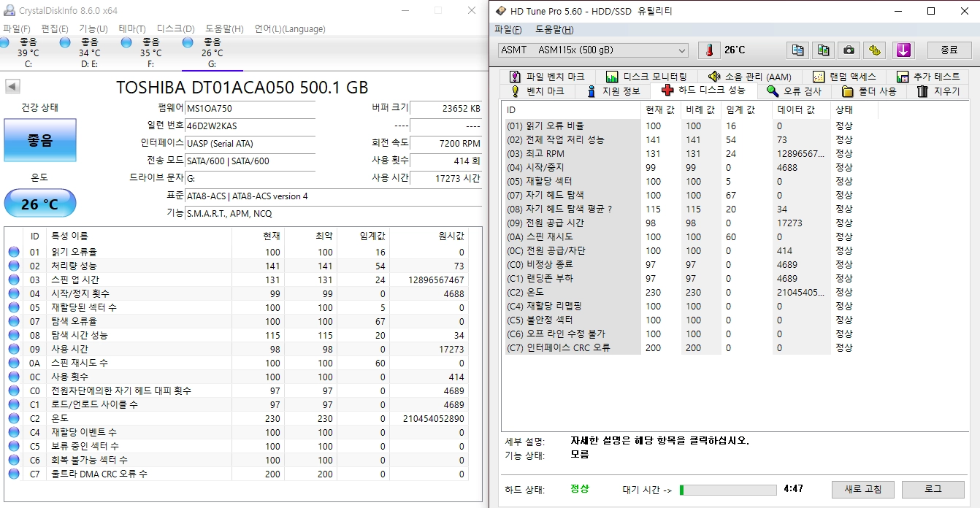
Task: Select the 스핀 업 시간 row
Action: (237, 280)
